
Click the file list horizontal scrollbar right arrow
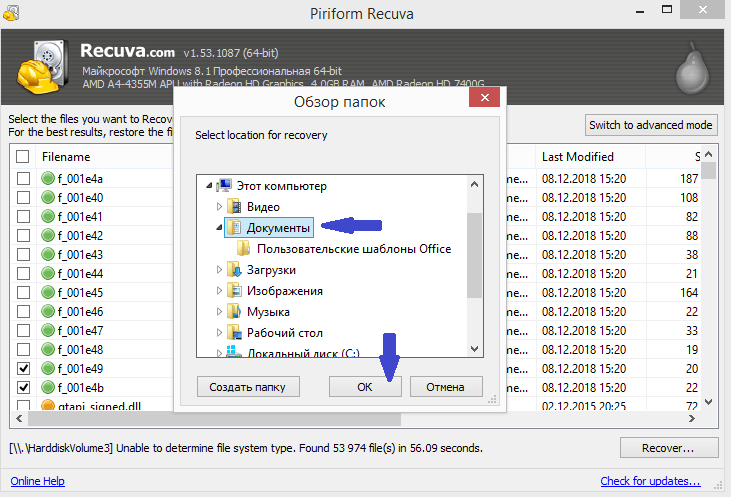tap(692, 419)
